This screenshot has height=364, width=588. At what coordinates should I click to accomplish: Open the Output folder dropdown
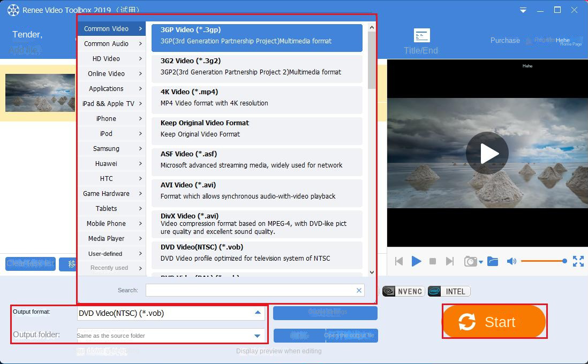tap(258, 336)
